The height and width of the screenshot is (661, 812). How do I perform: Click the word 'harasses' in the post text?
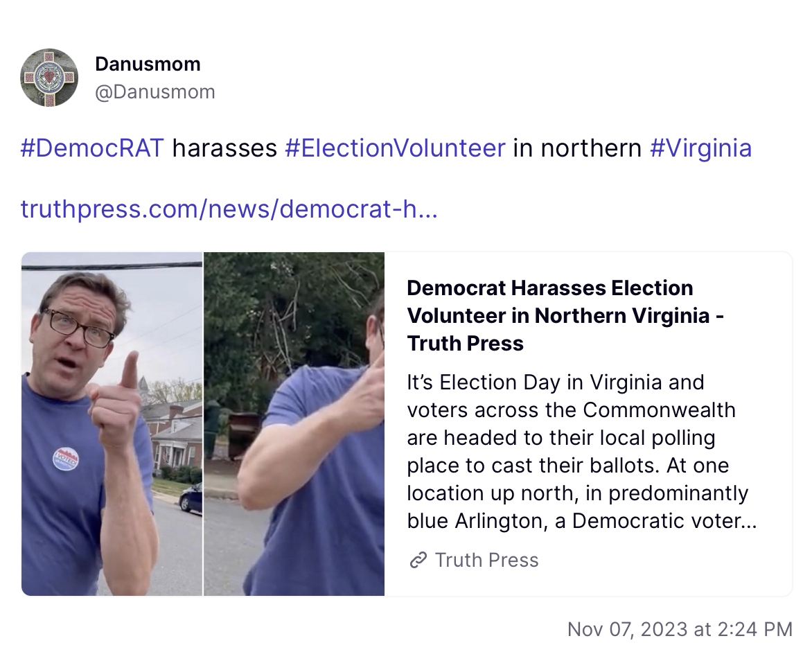pyautogui.click(x=224, y=148)
